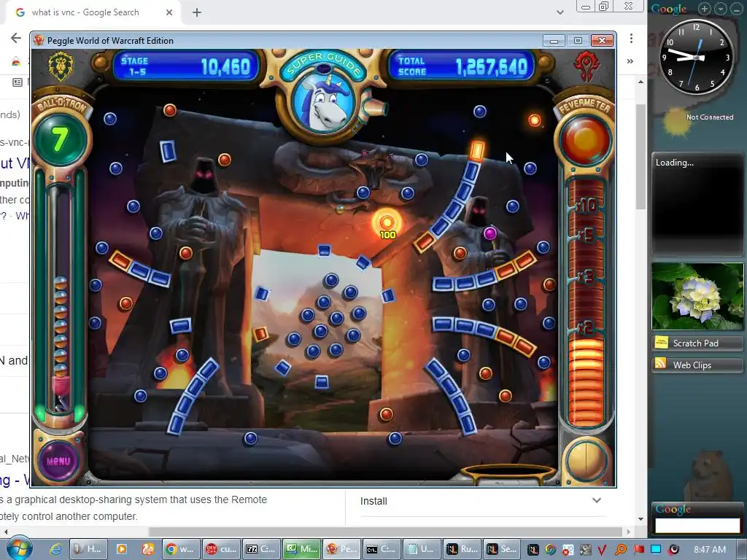Image resolution: width=747 pixels, height=560 pixels.
Task: Click the sidebar minimize minus button
Action: (737, 9)
